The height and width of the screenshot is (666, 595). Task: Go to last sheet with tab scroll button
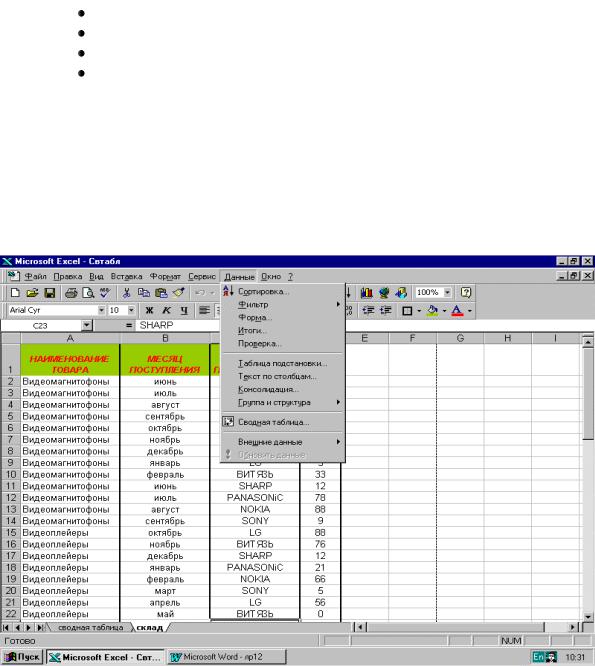[x=40, y=627]
